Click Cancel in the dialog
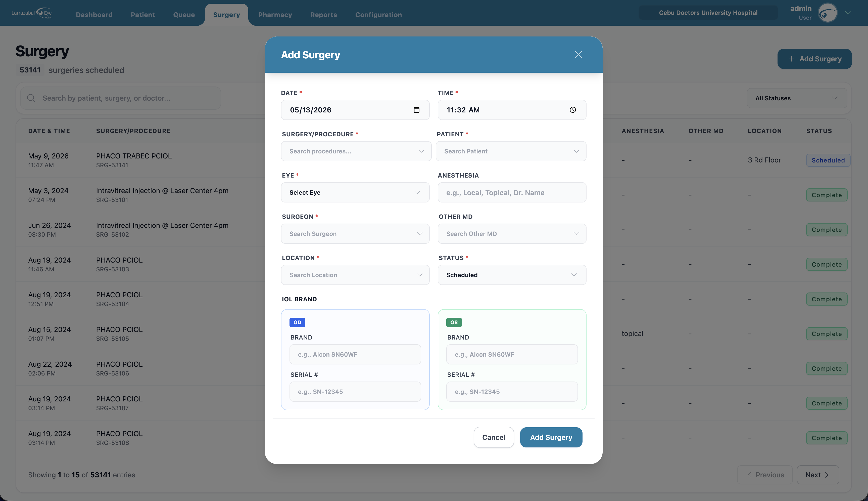868x501 pixels. [494, 437]
